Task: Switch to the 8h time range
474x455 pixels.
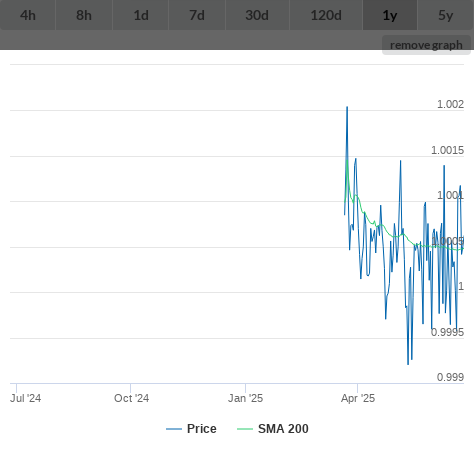Action: 84,15
